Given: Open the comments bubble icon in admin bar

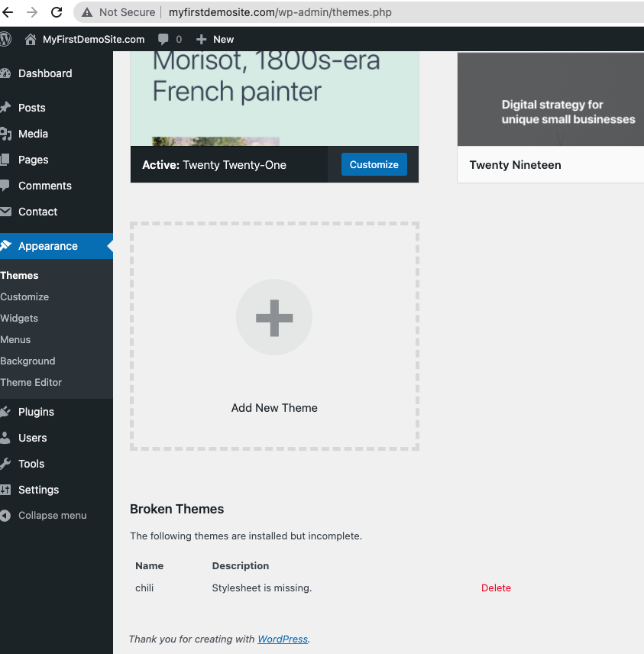Looking at the screenshot, I should [163, 39].
